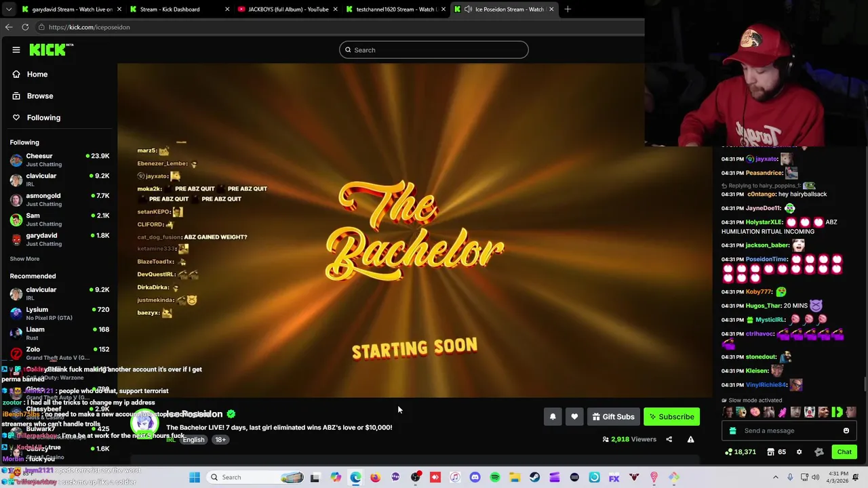Click stonedout username in chat
The width and height of the screenshot is (868, 488).
pyautogui.click(x=761, y=357)
